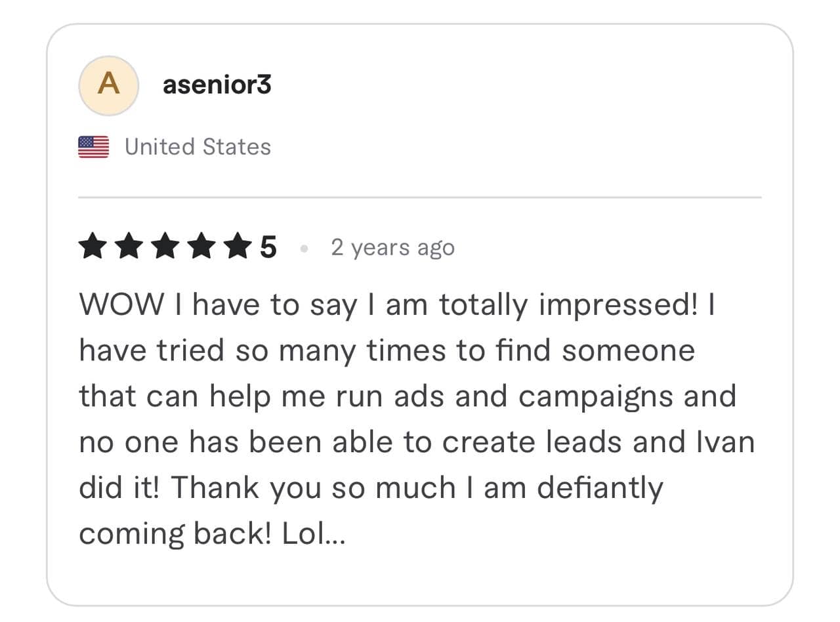Click the dot separator before the timestamp

coord(304,249)
